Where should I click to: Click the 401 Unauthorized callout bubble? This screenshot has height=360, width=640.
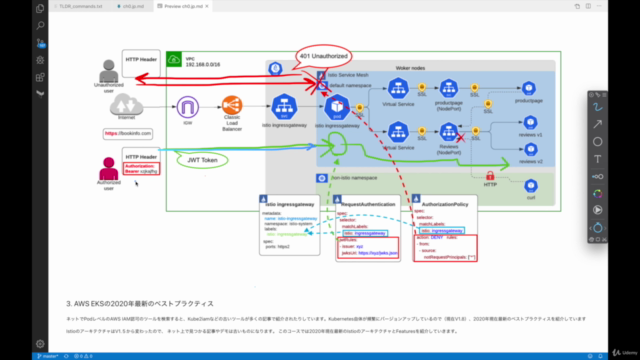click(324, 56)
